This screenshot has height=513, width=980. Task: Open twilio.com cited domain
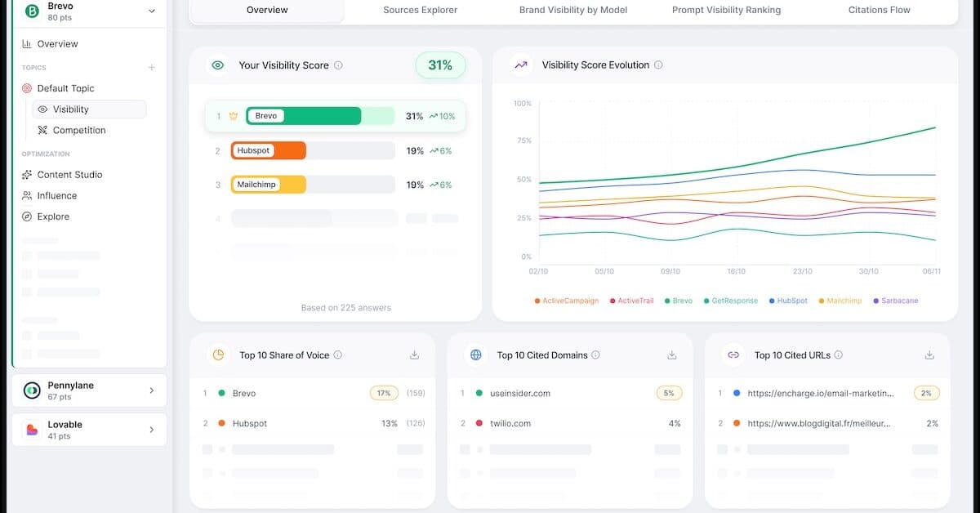tap(510, 424)
